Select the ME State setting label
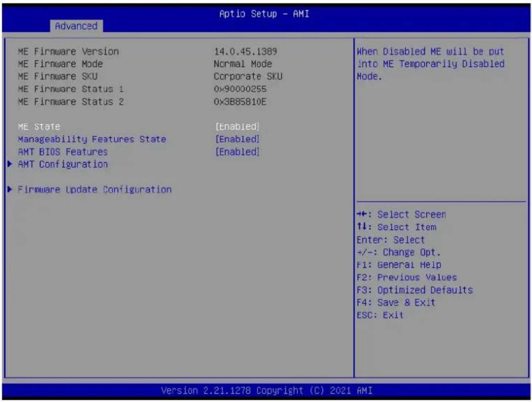Screen dimensions: 532x402 [39, 127]
